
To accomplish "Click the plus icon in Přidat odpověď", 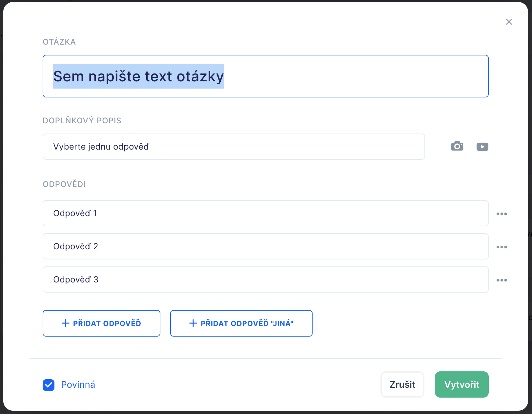I will (66, 323).
